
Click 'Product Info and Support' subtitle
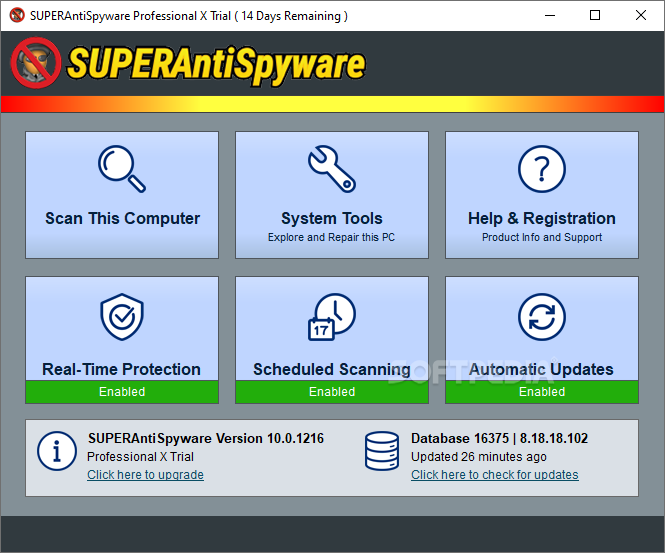click(542, 237)
